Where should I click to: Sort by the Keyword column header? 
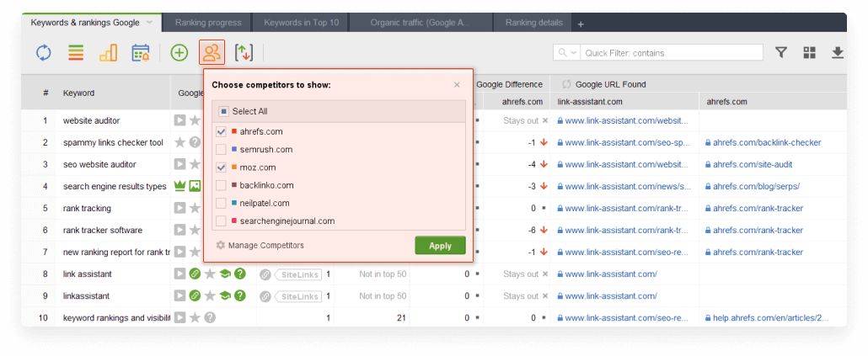coord(78,93)
